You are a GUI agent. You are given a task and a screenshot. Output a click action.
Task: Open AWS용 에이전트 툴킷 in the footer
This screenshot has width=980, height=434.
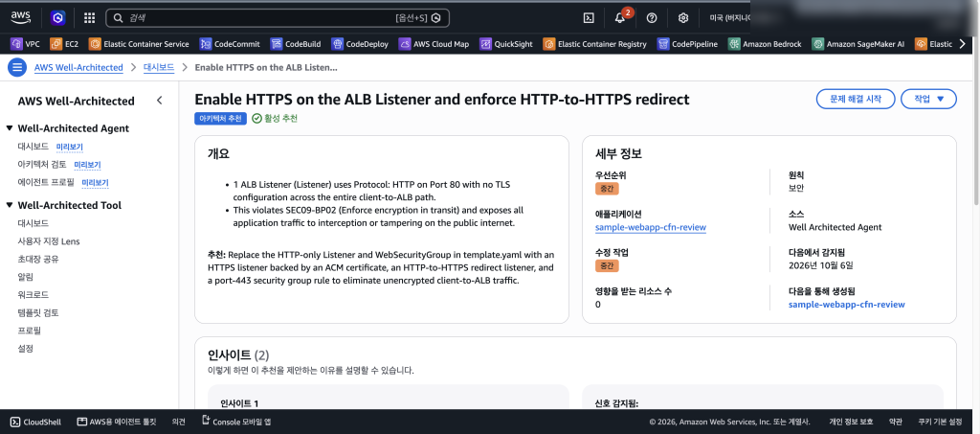coord(116,423)
